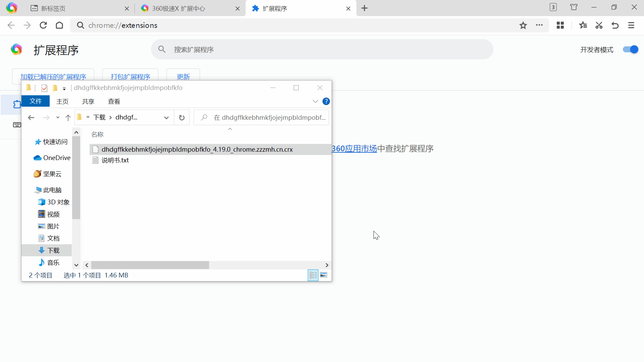This screenshot has width=644, height=362.
Task: Click the browser back arrow
Action: pos(11,25)
